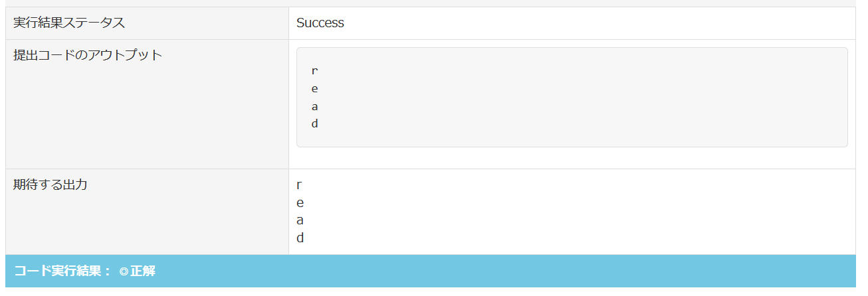Image resolution: width=868 pixels, height=296 pixels.
Task: Click letter e in the submitted output box
Action: click(x=314, y=88)
